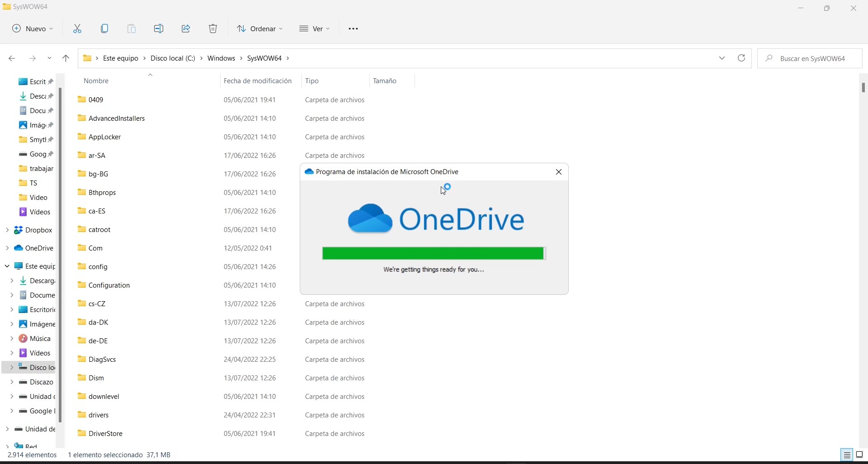Viewport: 868px width, 464px height.
Task: Open the Ver view options dropdown
Action: click(315, 29)
